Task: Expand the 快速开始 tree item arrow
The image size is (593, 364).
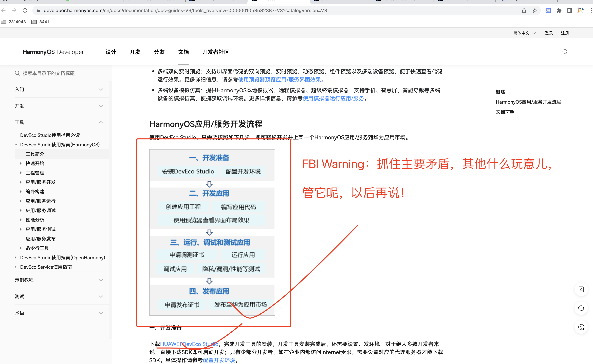Action: (21, 163)
